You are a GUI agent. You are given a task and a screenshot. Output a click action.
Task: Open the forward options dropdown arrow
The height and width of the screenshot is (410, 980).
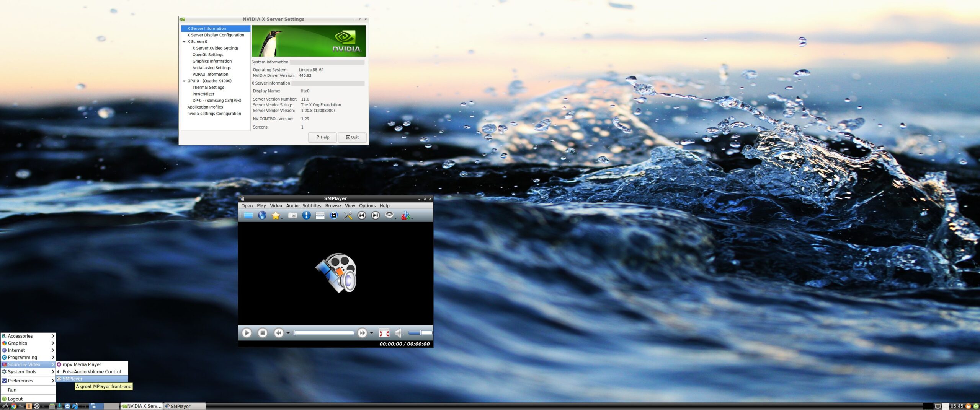point(371,333)
